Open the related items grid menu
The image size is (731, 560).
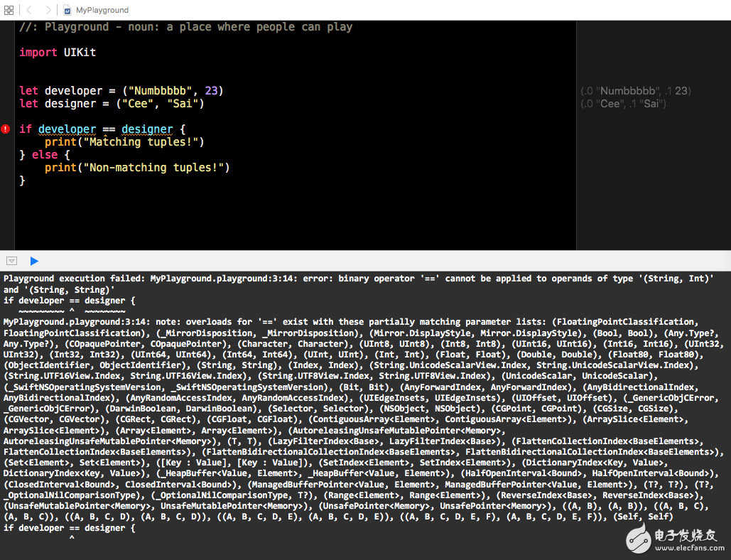coord(9,10)
